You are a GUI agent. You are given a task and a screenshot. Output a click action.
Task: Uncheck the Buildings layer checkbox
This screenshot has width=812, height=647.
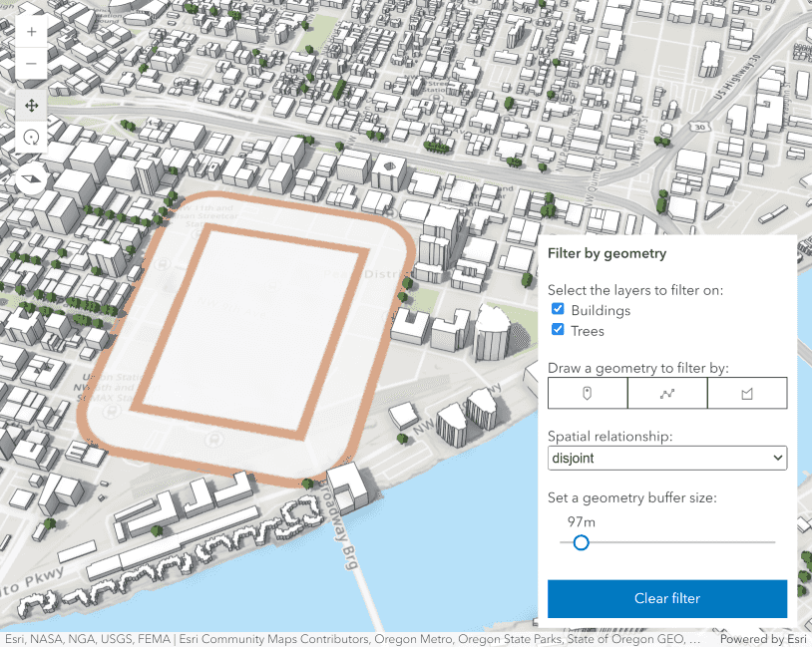559,310
